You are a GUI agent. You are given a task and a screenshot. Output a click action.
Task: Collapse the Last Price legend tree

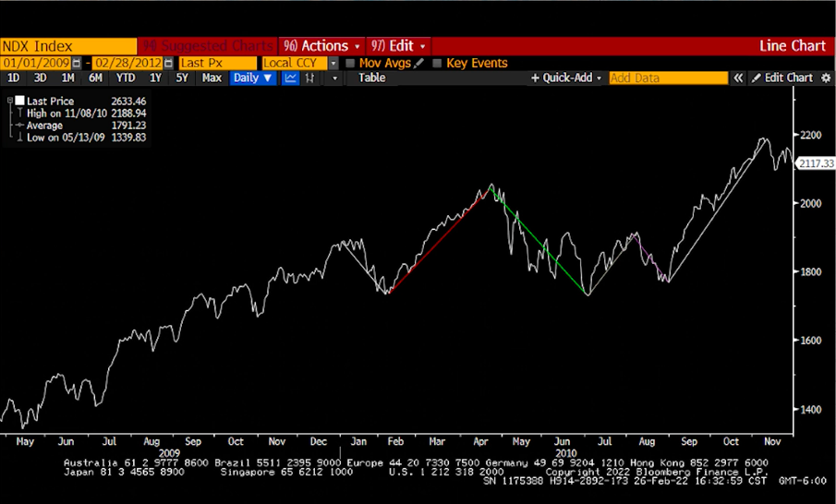coord(10,102)
